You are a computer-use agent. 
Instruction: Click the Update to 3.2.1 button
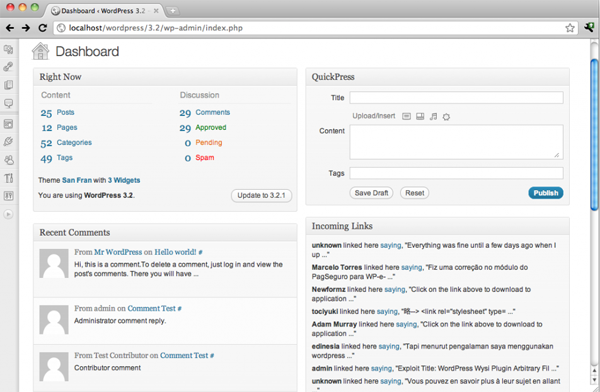261,195
